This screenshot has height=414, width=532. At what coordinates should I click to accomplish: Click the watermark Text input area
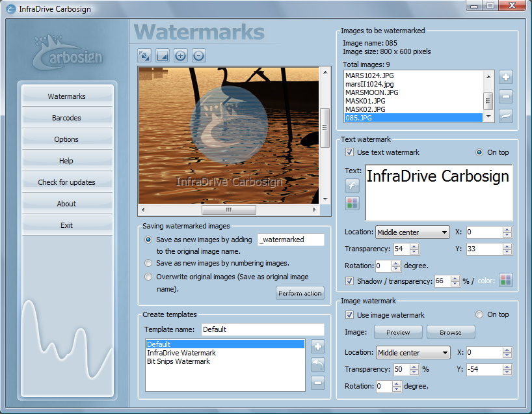pyautogui.click(x=439, y=192)
